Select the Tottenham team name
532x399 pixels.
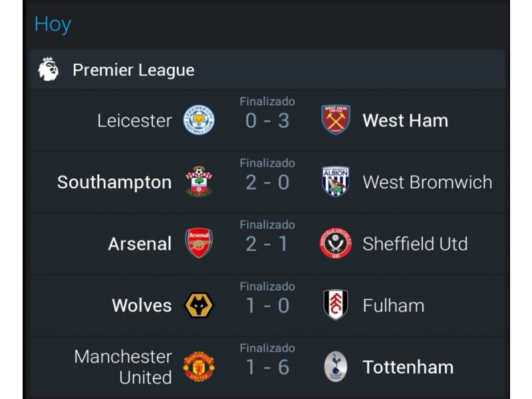(408, 367)
